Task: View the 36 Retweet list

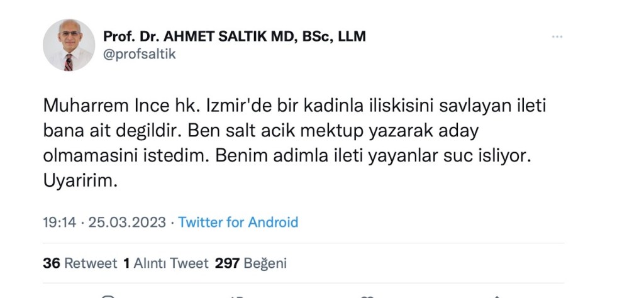Action: click(80, 263)
